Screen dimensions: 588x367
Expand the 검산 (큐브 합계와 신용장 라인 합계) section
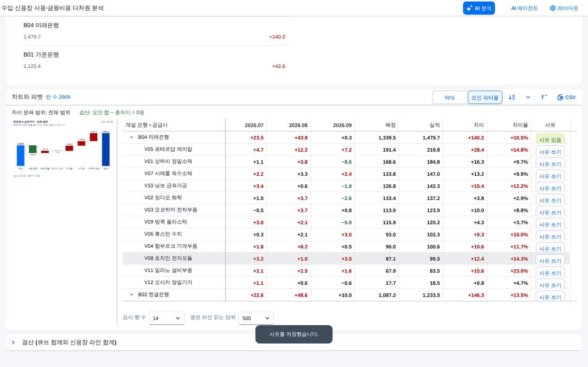pyautogui.click(x=13, y=342)
